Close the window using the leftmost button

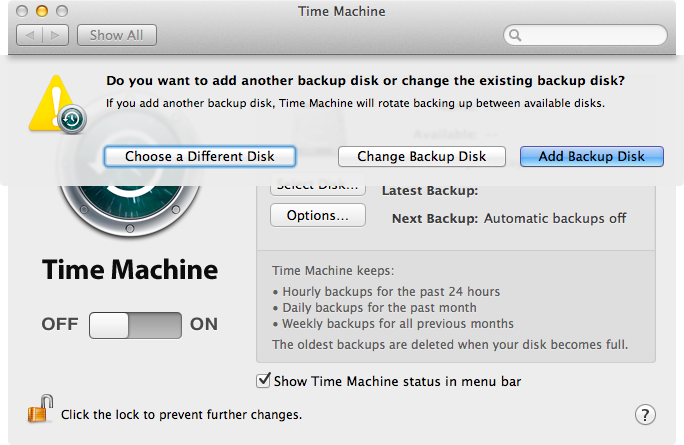click(x=22, y=11)
